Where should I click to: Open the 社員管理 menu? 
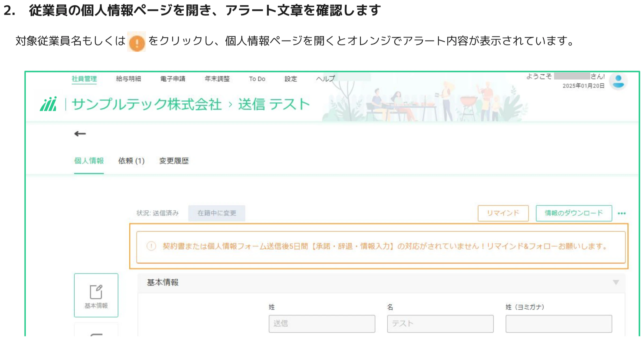[x=84, y=79]
